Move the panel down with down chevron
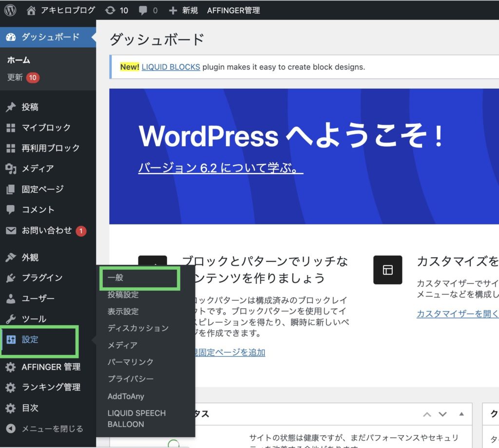Screen dimensions: 499x448 pos(442,414)
